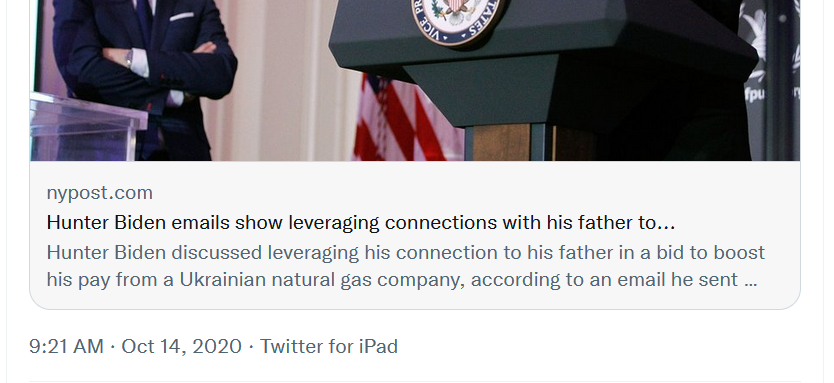The width and height of the screenshot is (834, 383).
Task: Click the headline's trailing ellipsis after father to
Action: (x=666, y=223)
